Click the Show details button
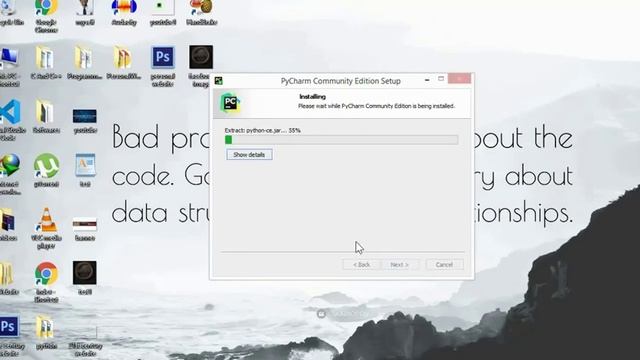 (249, 155)
